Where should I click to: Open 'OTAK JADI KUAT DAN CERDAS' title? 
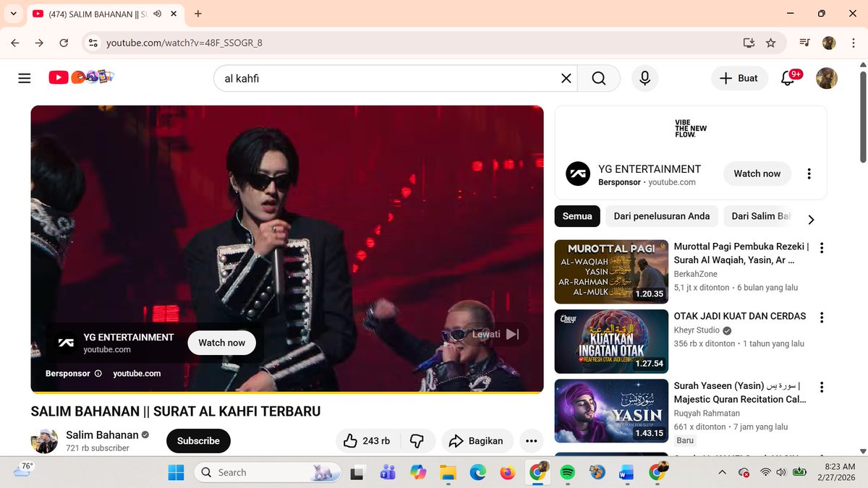click(x=739, y=316)
